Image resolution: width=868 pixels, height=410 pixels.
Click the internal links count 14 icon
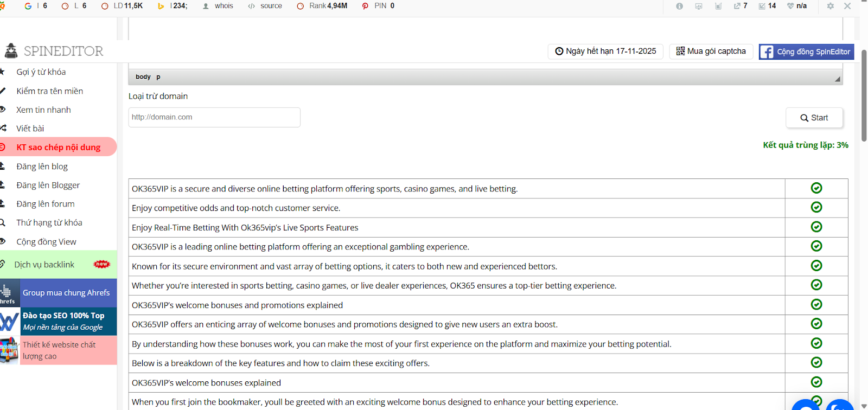coord(762,6)
